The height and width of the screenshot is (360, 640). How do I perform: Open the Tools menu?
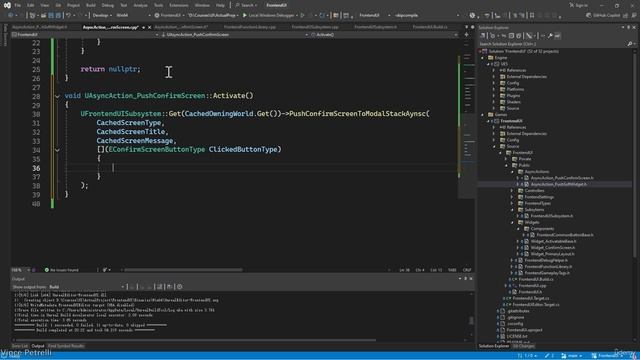pos(158,5)
